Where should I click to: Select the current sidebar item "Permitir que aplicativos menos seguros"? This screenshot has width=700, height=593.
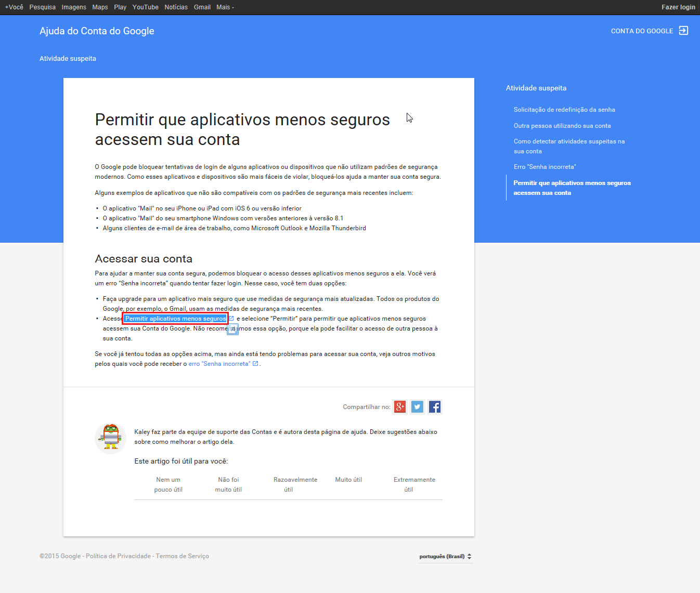click(572, 188)
